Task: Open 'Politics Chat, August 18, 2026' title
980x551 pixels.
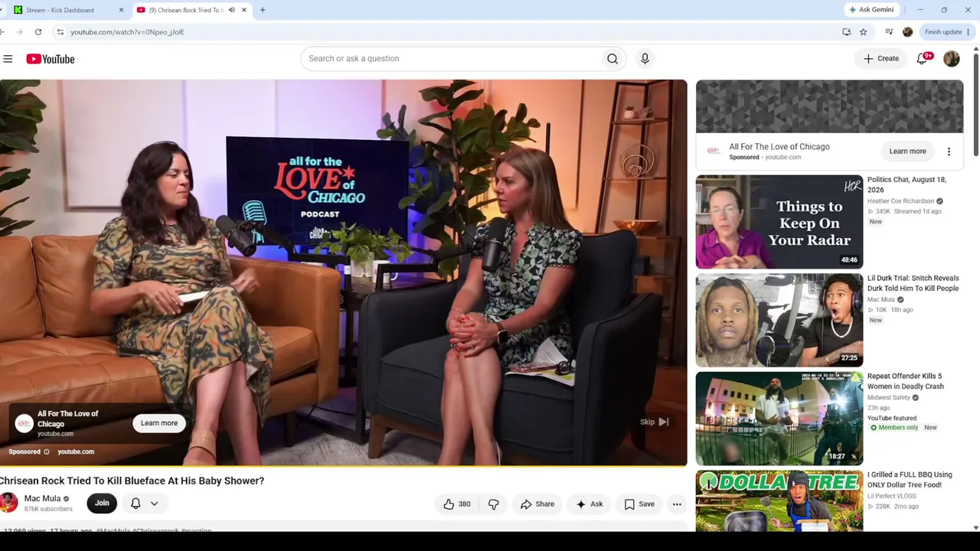Action: click(x=906, y=184)
